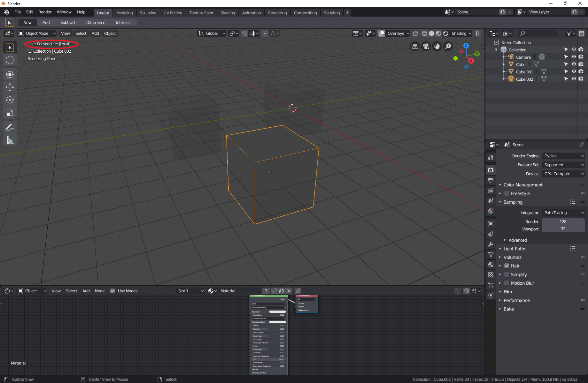Select the Transform tool icon
This screenshot has height=383, width=588.
[x=10, y=75]
